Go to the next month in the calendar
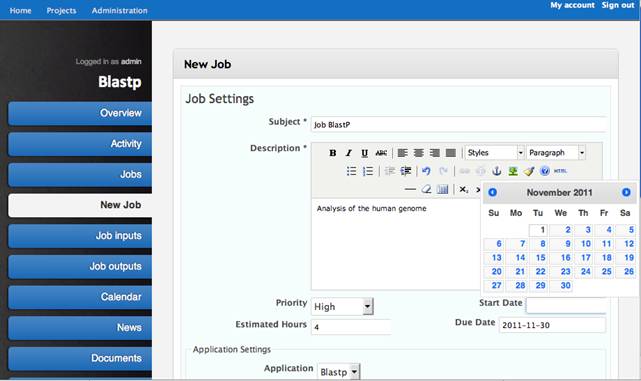641x381 pixels. coord(626,192)
